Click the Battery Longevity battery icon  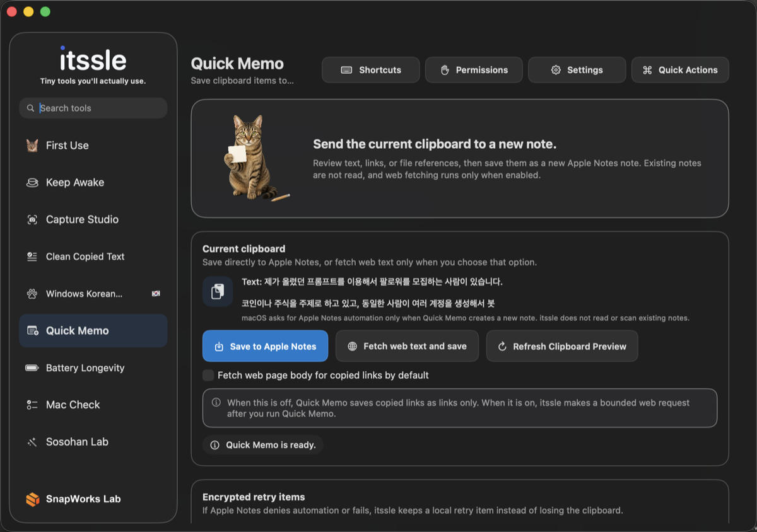click(32, 368)
